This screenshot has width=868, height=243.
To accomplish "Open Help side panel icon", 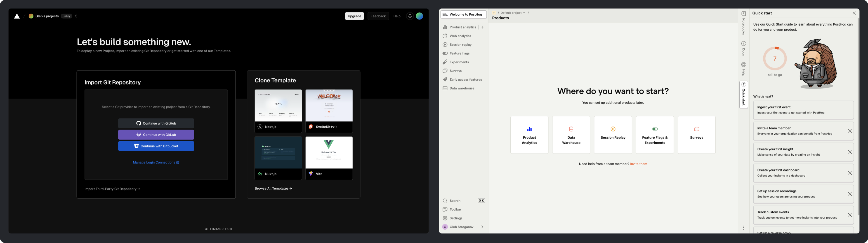I will (x=744, y=65).
